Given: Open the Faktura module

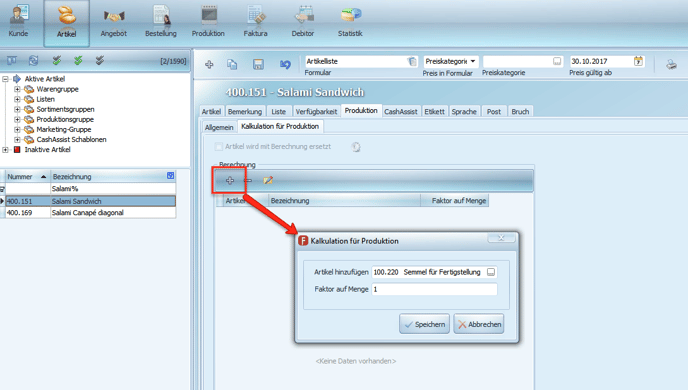Looking at the screenshot, I should pyautogui.click(x=255, y=22).
